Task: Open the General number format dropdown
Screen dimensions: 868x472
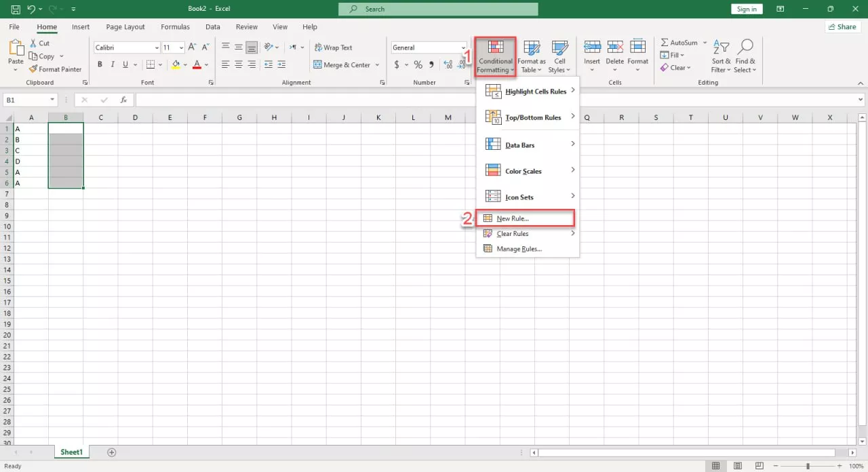Action: click(x=463, y=47)
